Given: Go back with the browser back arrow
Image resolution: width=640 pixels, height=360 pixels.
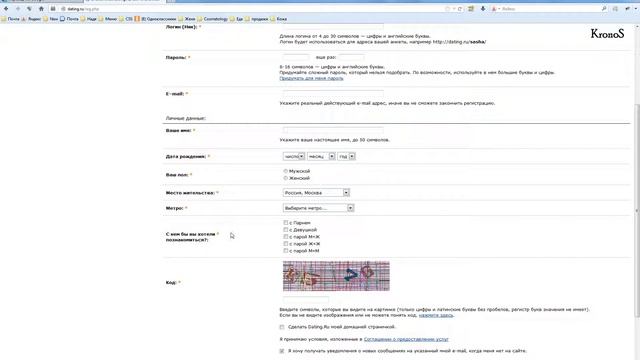Looking at the screenshot, I should click(x=6, y=9).
